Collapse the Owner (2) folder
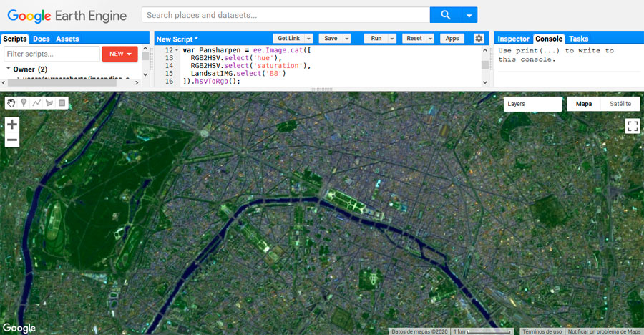Image resolution: width=644 pixels, height=335 pixels. [8, 69]
